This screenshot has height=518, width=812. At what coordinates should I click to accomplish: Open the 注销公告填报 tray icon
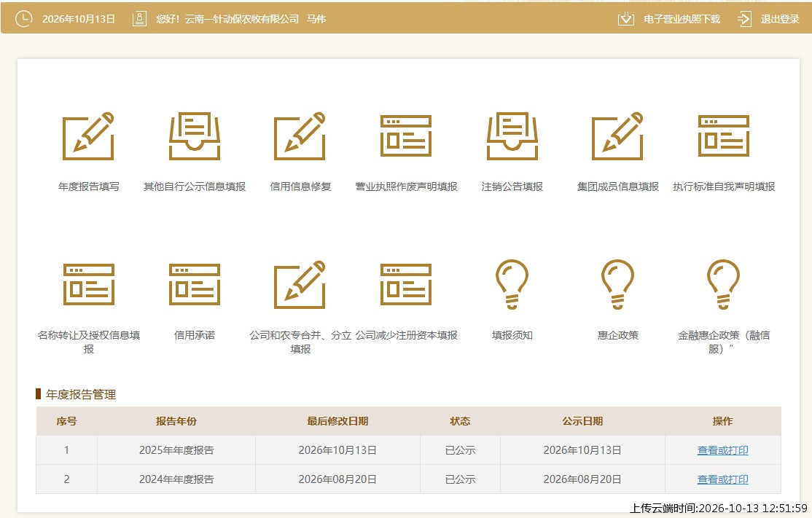[512, 136]
